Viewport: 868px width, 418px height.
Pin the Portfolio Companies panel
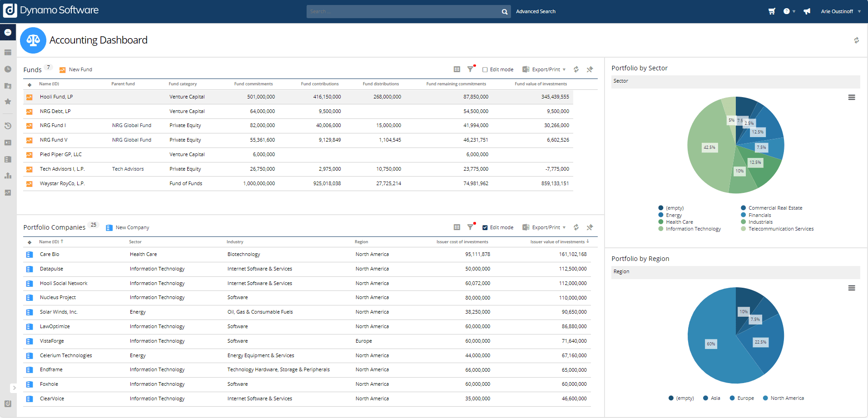point(590,227)
